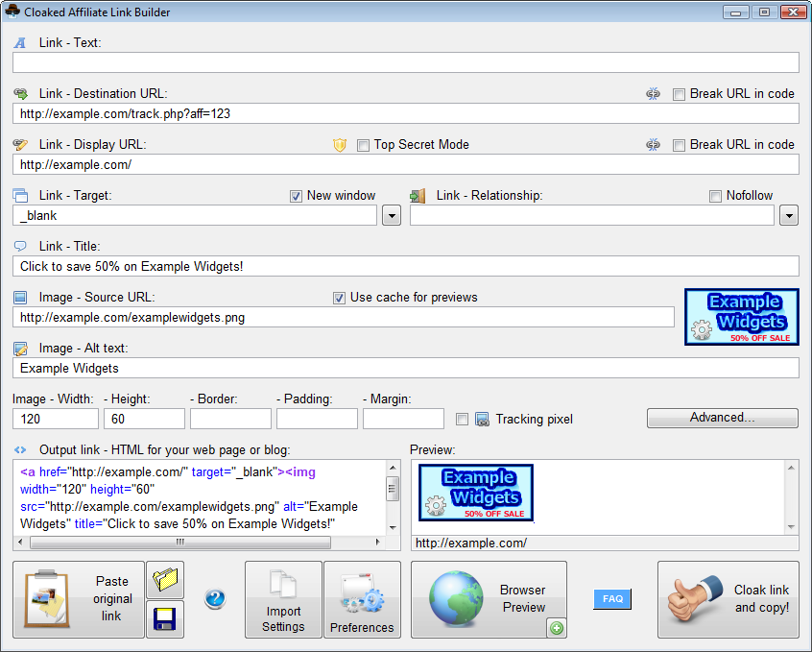Click the Link Text input field

pos(405,63)
